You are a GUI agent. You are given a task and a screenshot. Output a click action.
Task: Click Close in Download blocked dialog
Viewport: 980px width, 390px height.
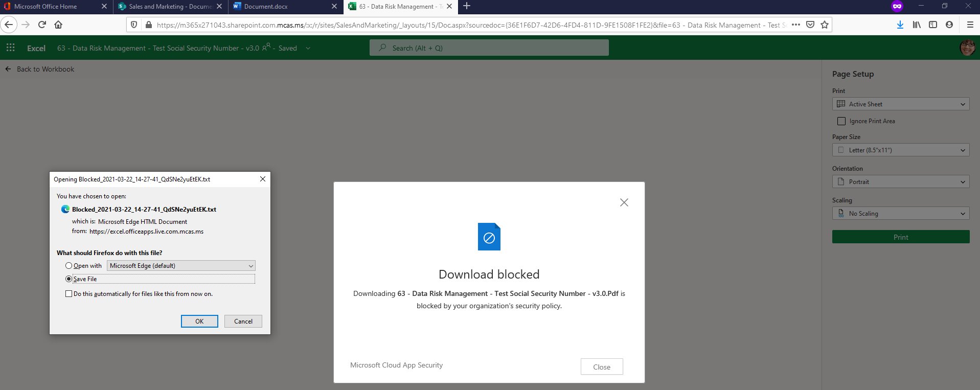(x=602, y=366)
